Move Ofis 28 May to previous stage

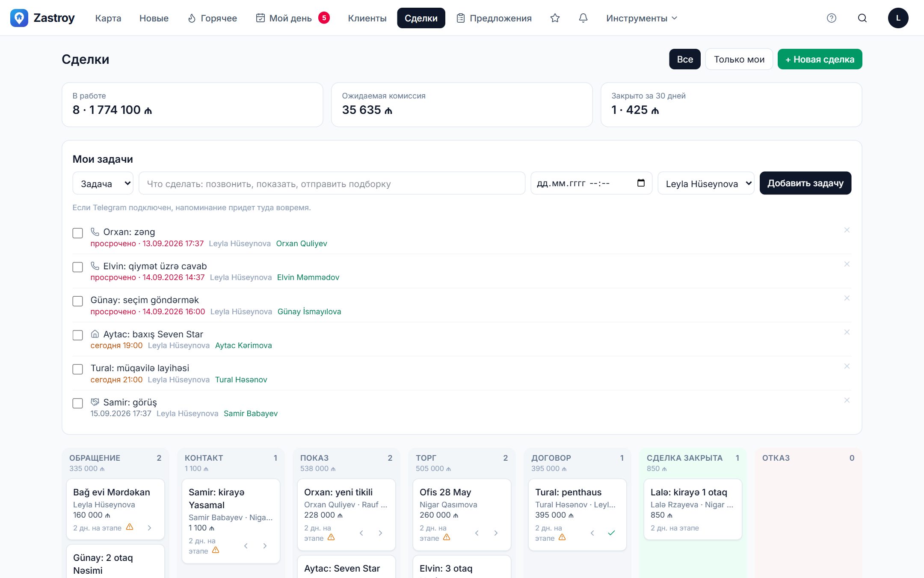pos(477,533)
